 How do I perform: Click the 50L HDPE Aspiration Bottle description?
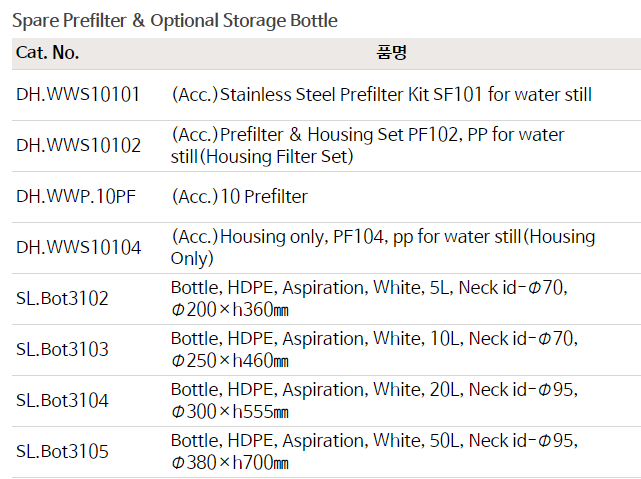pyautogui.click(x=373, y=441)
